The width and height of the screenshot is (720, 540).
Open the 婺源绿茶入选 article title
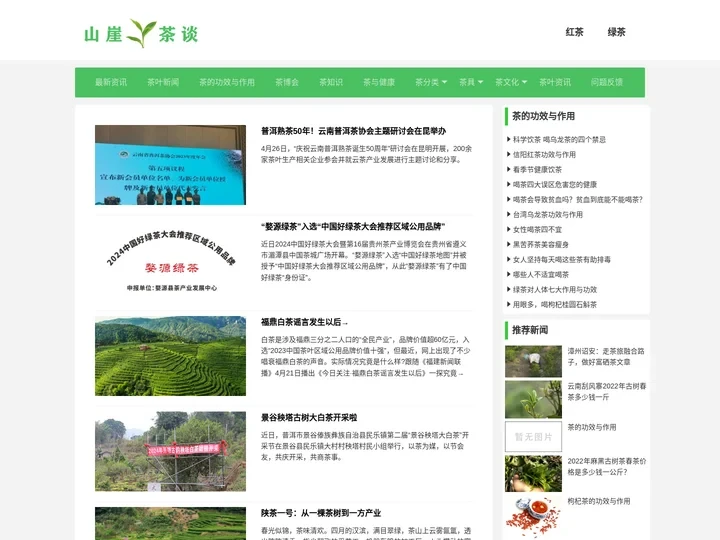(x=353, y=226)
